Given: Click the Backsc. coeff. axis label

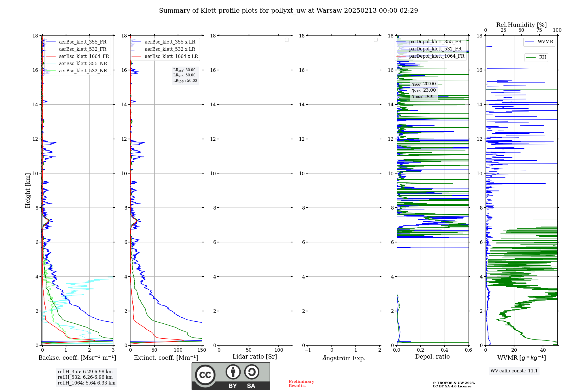Looking at the screenshot, I should (x=77, y=358).
